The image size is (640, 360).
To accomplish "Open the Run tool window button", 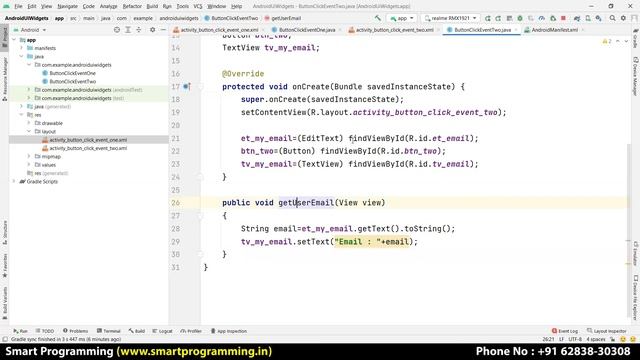I will pyautogui.click(x=20, y=331).
